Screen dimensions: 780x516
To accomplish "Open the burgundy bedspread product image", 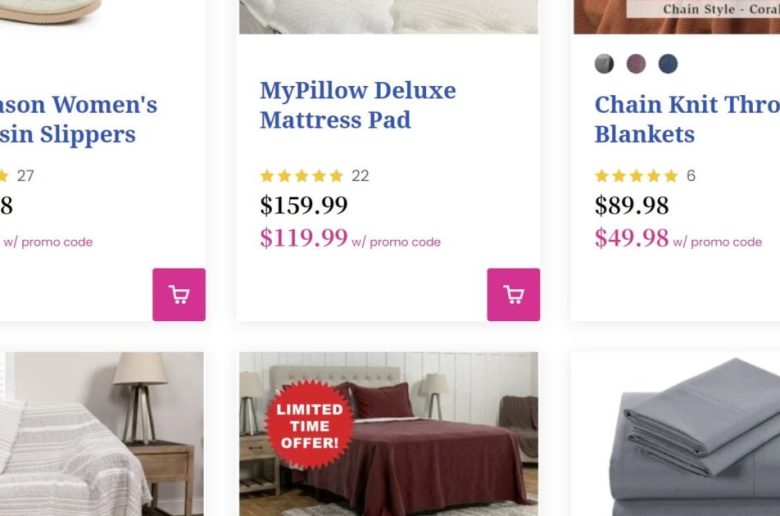I will click(x=420, y=450).
